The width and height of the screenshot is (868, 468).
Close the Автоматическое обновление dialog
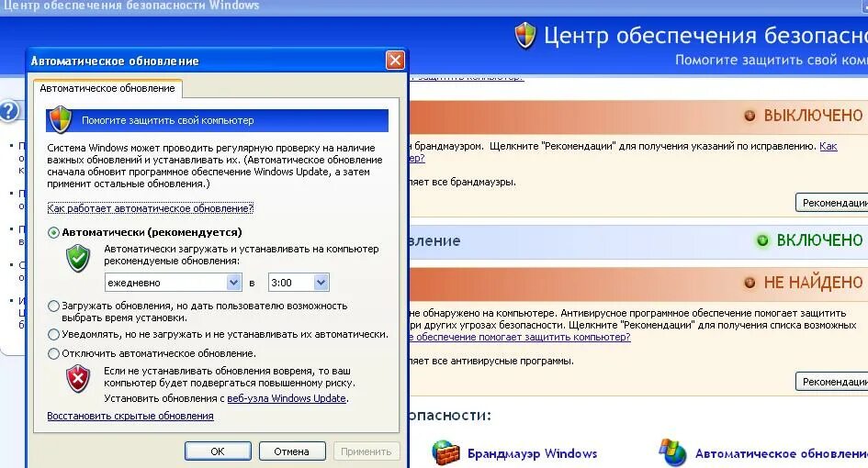[x=395, y=61]
